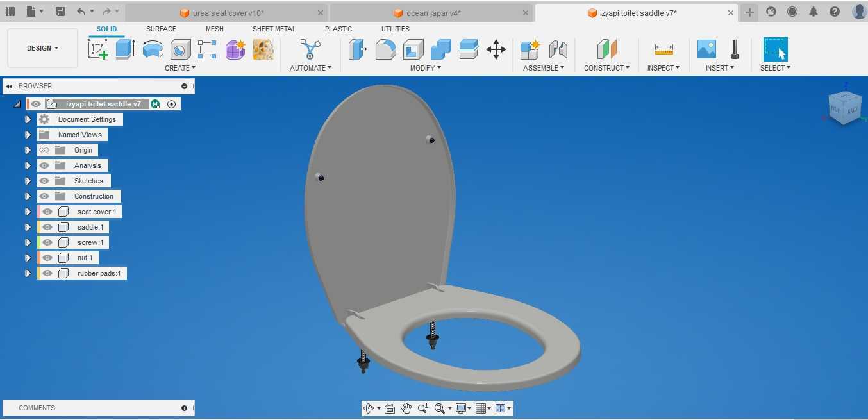Toggle visibility of rubber pads:1
Image resolution: width=868 pixels, height=420 pixels.
(47, 273)
